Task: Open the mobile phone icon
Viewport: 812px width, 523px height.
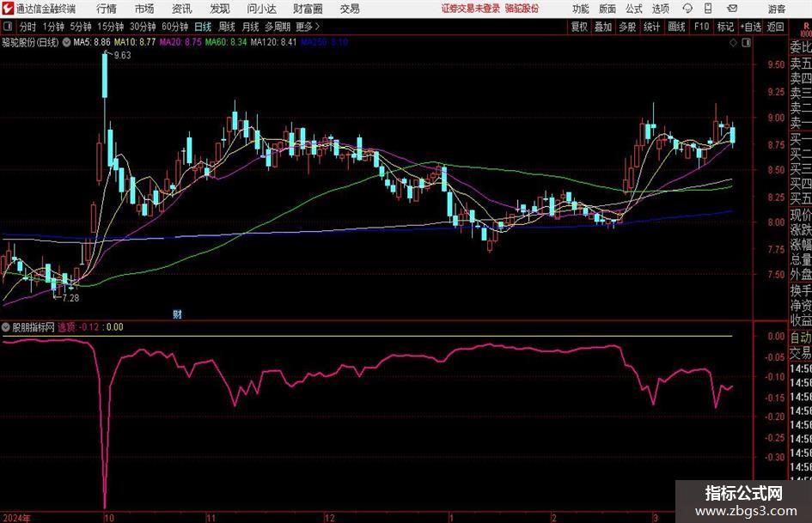Action: [708, 9]
